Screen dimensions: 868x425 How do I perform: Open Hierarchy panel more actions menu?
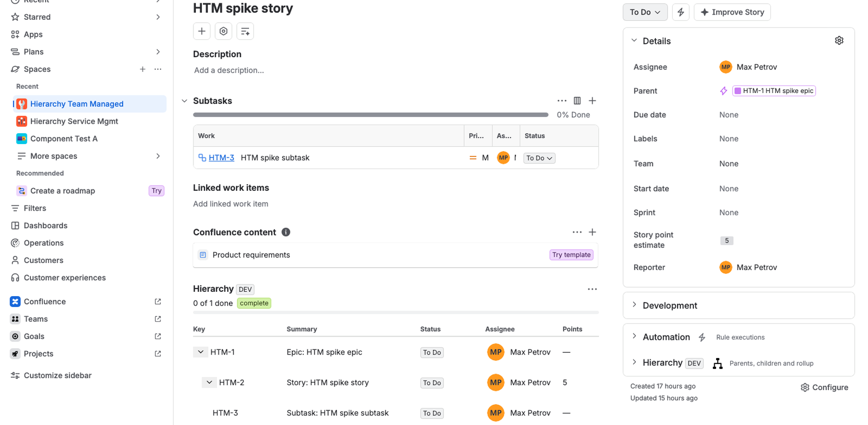pyautogui.click(x=593, y=289)
